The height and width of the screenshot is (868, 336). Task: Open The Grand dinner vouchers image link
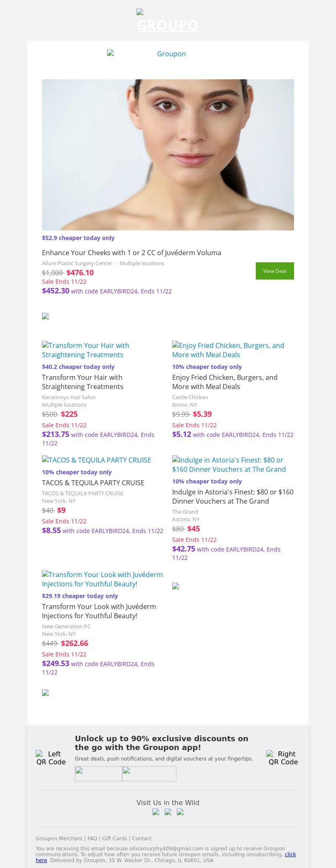click(x=229, y=465)
